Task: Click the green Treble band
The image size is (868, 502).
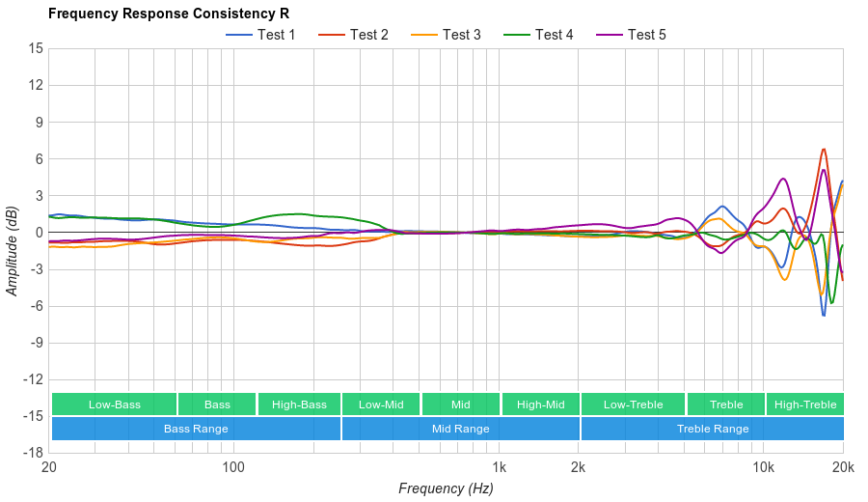Action: [x=726, y=404]
